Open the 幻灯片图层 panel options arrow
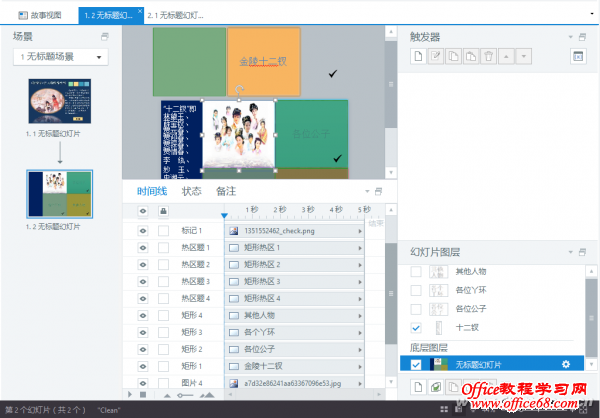Viewport: 600px width, 418px height. [570, 251]
